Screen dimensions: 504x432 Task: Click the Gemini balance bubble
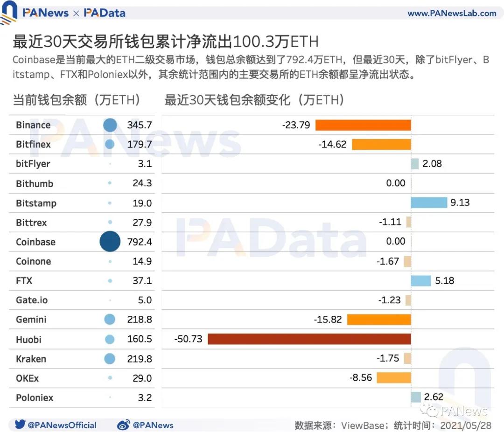pyautogui.click(x=109, y=319)
